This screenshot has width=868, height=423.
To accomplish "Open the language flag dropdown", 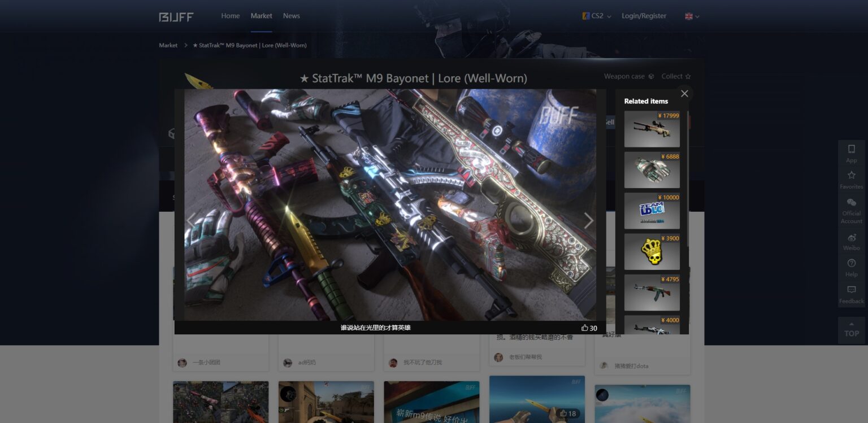I will pos(692,16).
